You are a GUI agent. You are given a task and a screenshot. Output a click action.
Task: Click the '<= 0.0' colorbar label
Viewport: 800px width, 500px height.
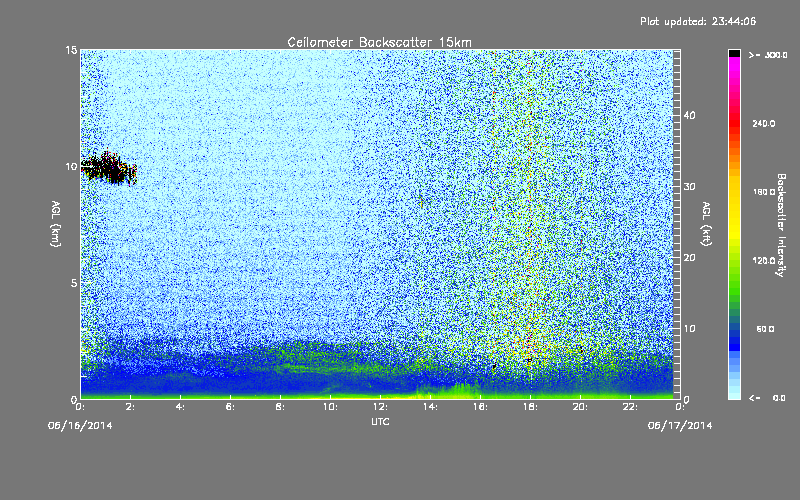767,398
